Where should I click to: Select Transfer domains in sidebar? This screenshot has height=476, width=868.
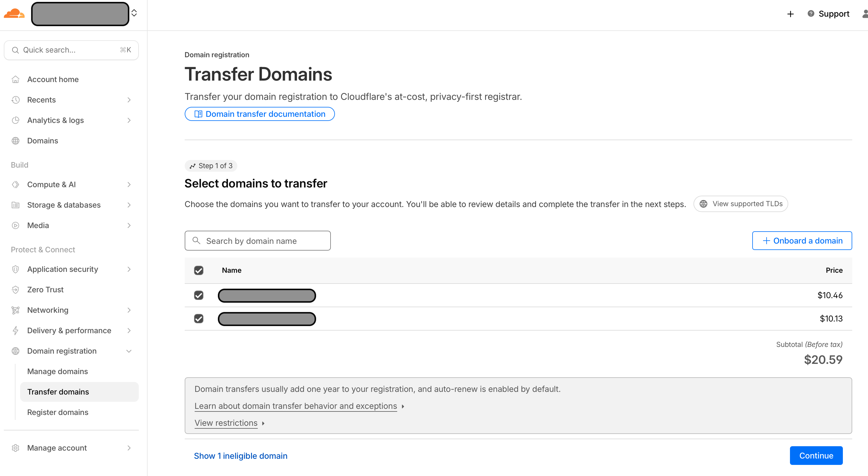coord(79,392)
